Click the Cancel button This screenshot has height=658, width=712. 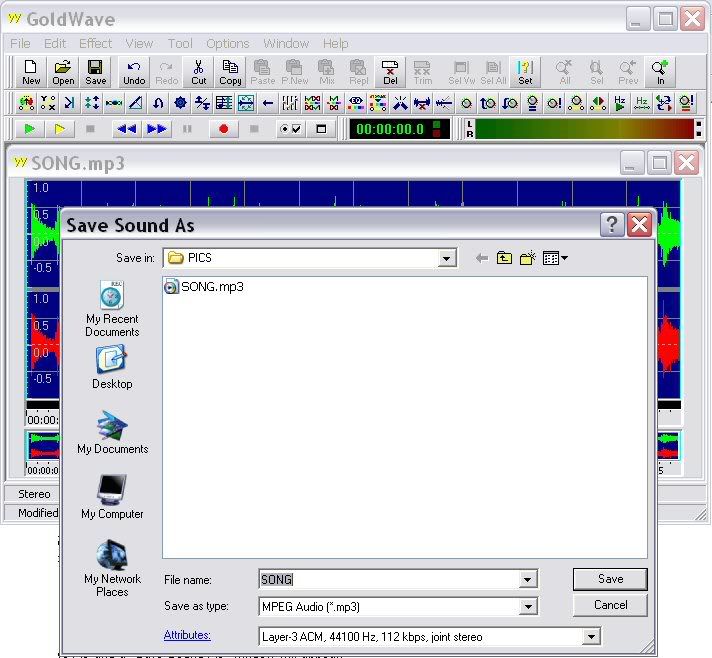(610, 605)
